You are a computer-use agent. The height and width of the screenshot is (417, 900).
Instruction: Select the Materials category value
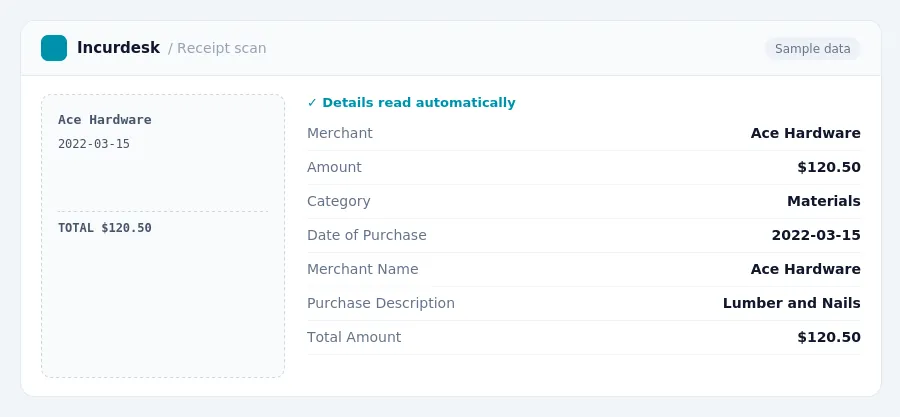[824, 201]
